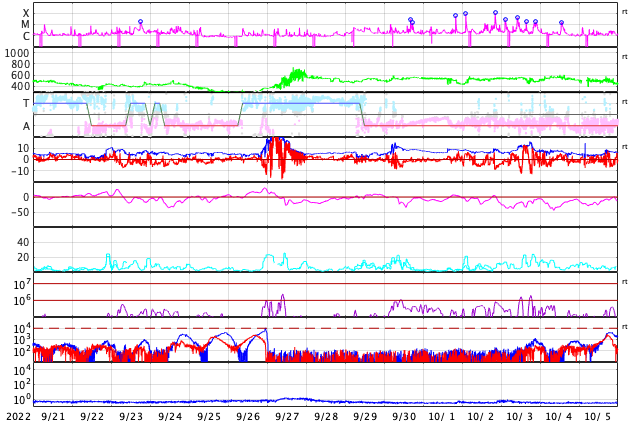Click the 10^3 electron flux axis label
This screenshot has width=634, height=424.
(22, 340)
